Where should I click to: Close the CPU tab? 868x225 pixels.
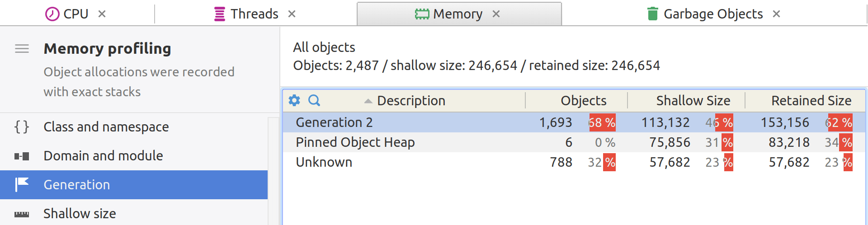pos(102,14)
